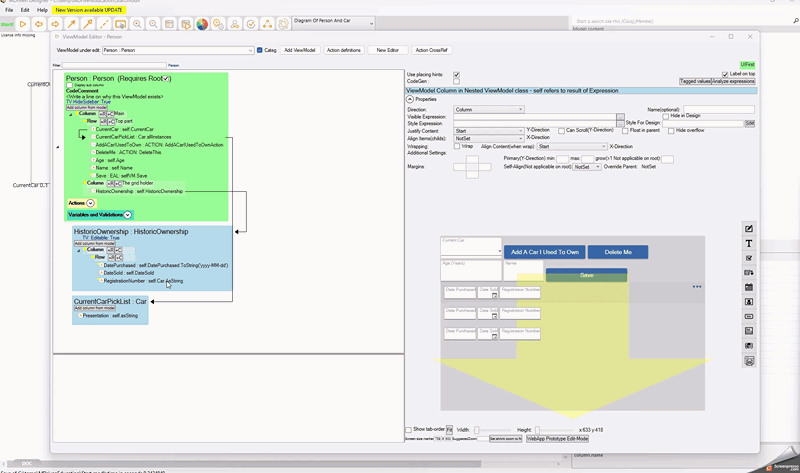Click the 'Analyze expressions' button
This screenshot has height=473, width=800.
click(733, 81)
